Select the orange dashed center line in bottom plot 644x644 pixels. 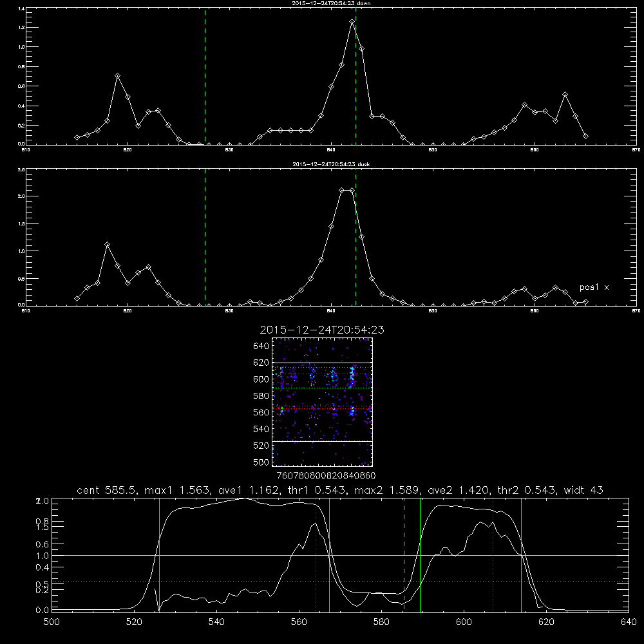click(404, 554)
